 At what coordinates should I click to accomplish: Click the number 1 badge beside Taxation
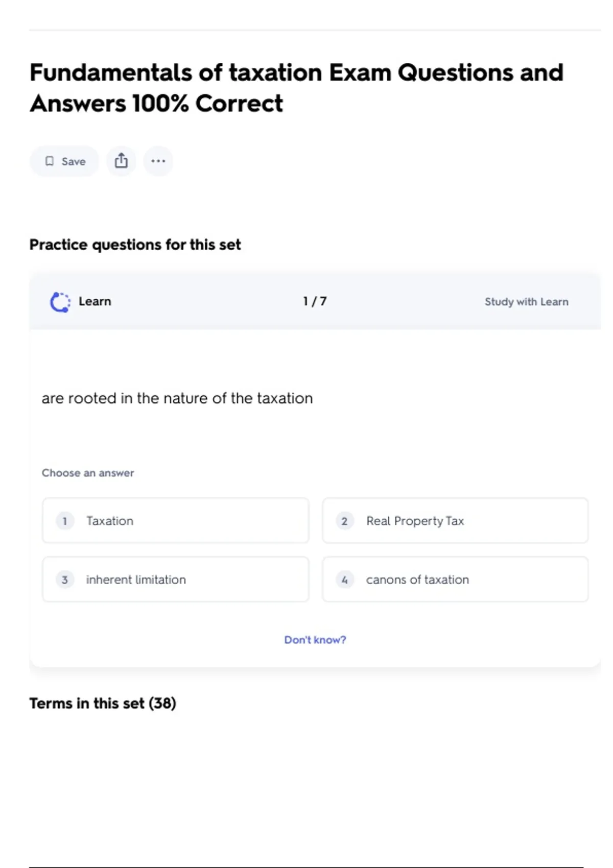point(65,521)
